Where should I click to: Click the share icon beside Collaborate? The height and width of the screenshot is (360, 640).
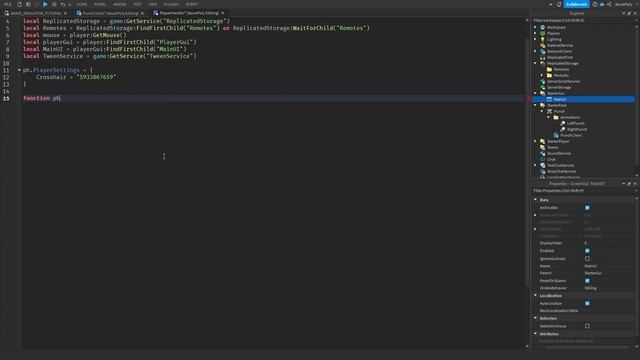(609, 4)
